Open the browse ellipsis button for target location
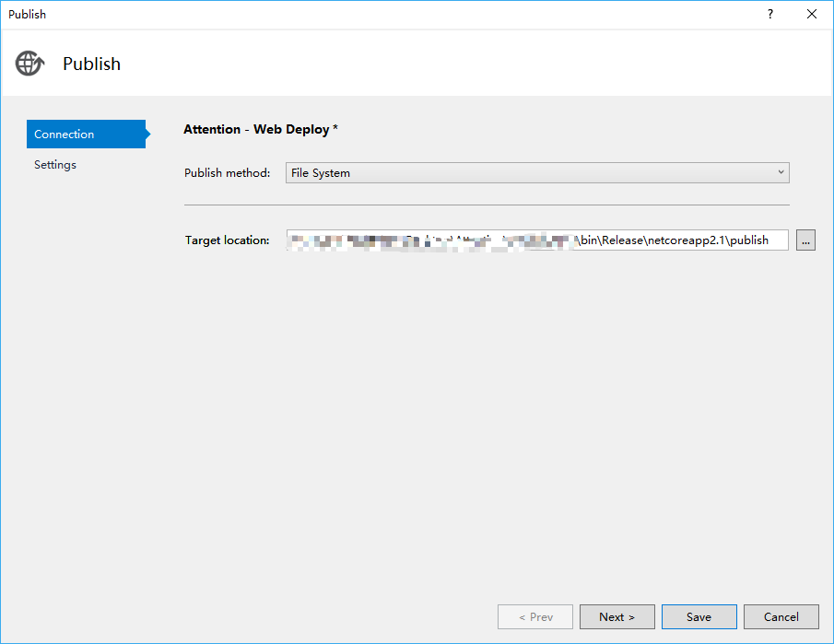The width and height of the screenshot is (834, 644). 805,240
